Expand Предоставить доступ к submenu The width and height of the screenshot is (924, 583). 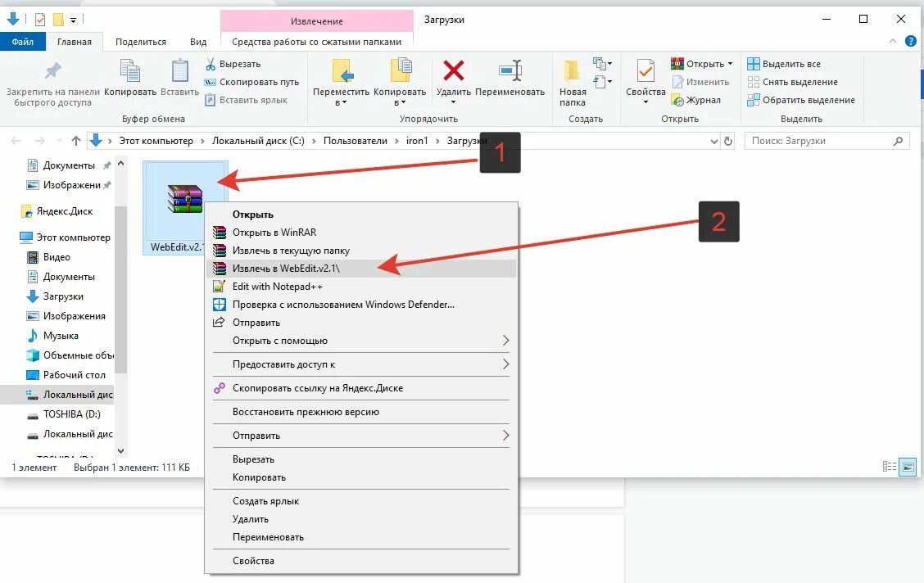coord(360,364)
